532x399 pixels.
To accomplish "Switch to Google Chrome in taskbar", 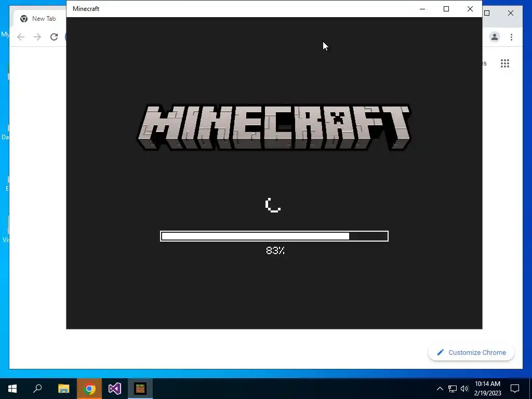I will click(89, 389).
